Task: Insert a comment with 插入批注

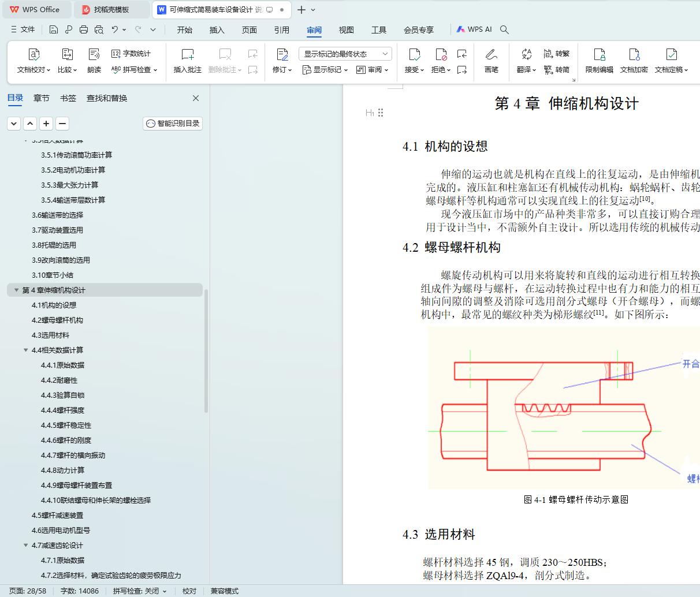Action: click(187, 61)
